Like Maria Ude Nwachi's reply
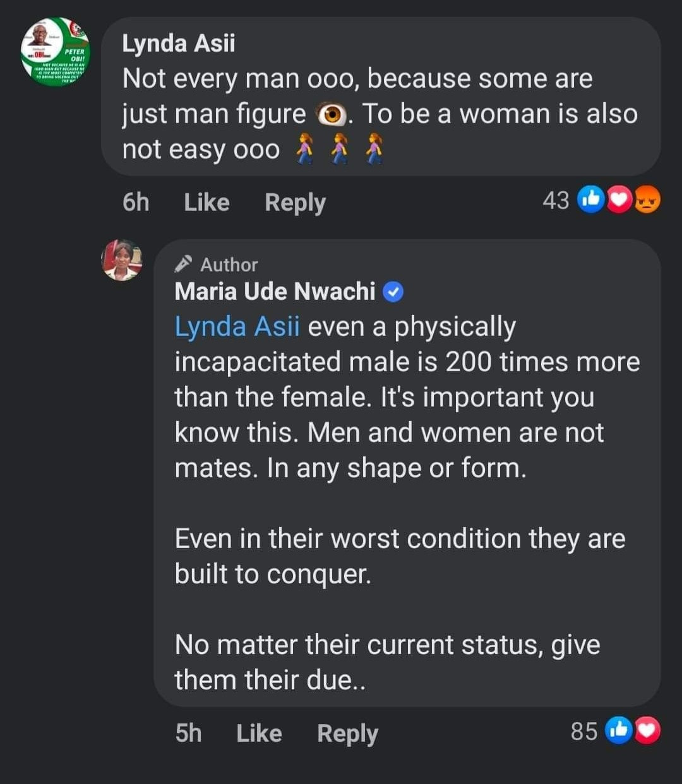This screenshot has width=682, height=784. click(259, 734)
